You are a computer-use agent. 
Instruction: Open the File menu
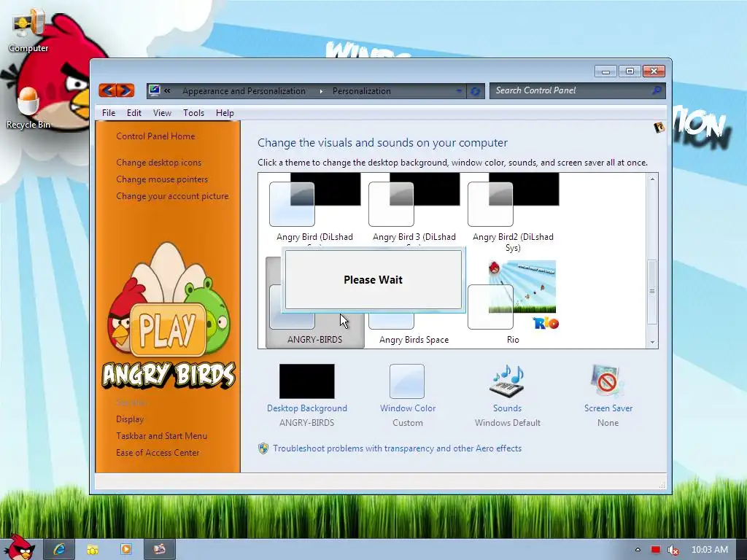point(109,113)
